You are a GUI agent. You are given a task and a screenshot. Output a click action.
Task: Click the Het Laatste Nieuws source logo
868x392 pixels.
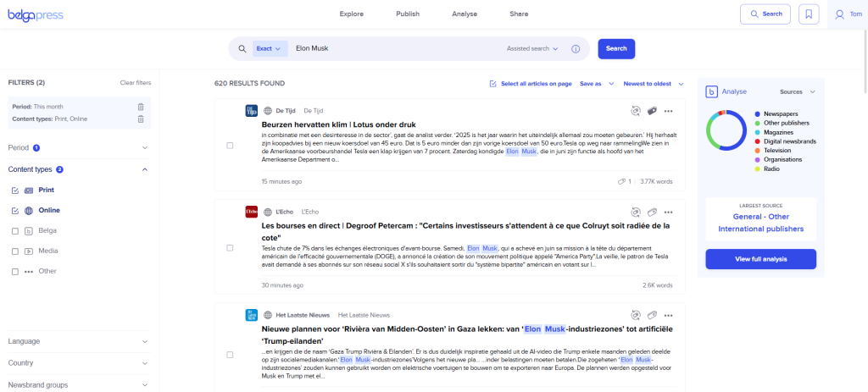[251, 315]
